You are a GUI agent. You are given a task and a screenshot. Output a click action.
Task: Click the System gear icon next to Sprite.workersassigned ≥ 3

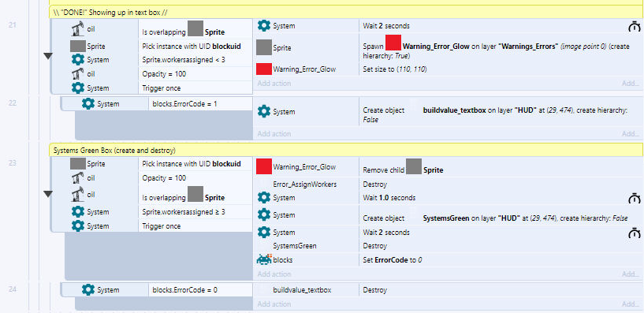coord(77,212)
